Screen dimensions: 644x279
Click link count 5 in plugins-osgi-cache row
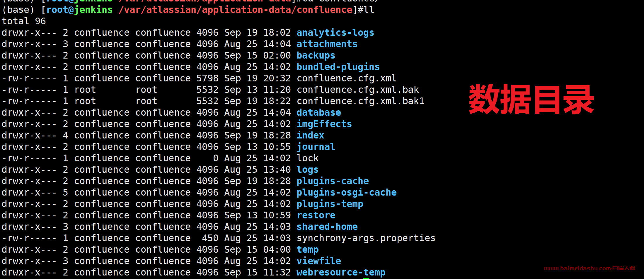tap(65, 193)
